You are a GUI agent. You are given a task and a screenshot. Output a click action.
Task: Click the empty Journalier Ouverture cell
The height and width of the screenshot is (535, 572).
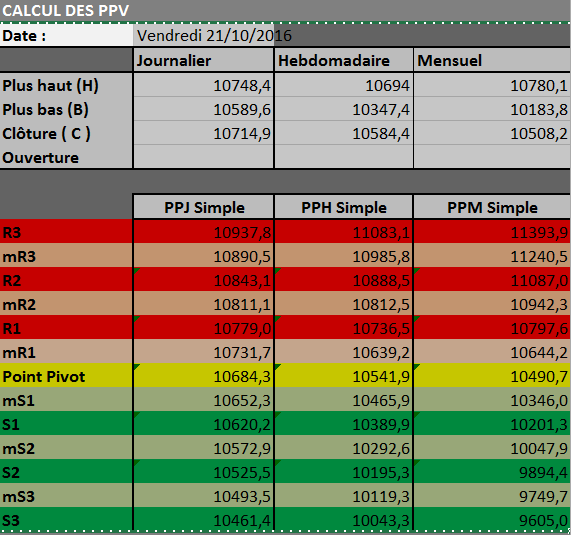[x=204, y=157]
